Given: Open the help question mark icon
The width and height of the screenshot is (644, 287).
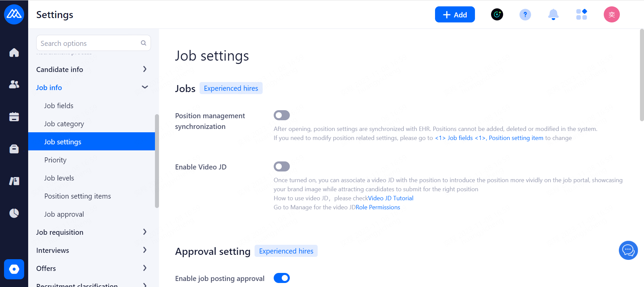Looking at the screenshot, I should pos(525,15).
